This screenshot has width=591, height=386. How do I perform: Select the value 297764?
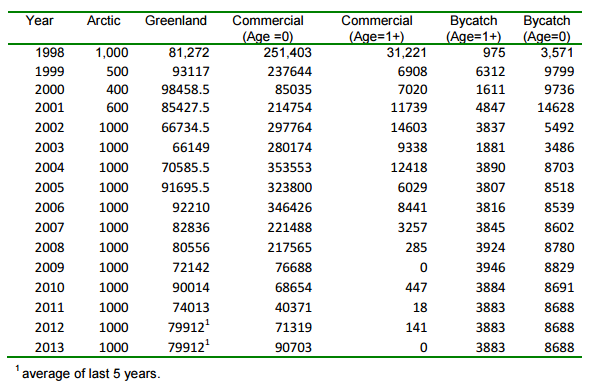coord(290,128)
